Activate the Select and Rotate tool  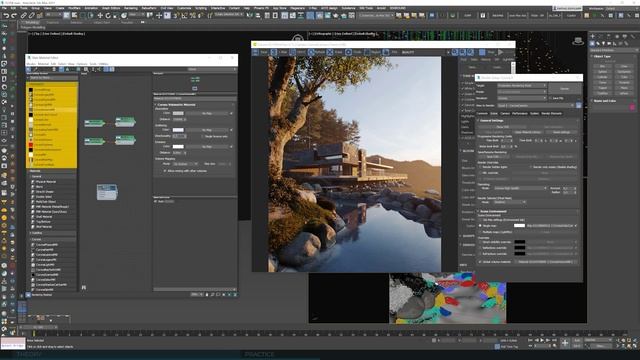[x=108, y=16]
